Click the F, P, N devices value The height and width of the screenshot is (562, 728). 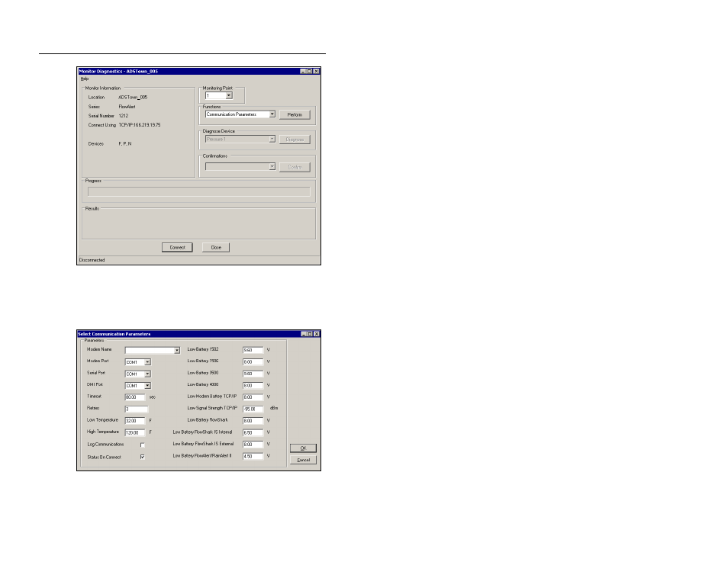[125, 144]
